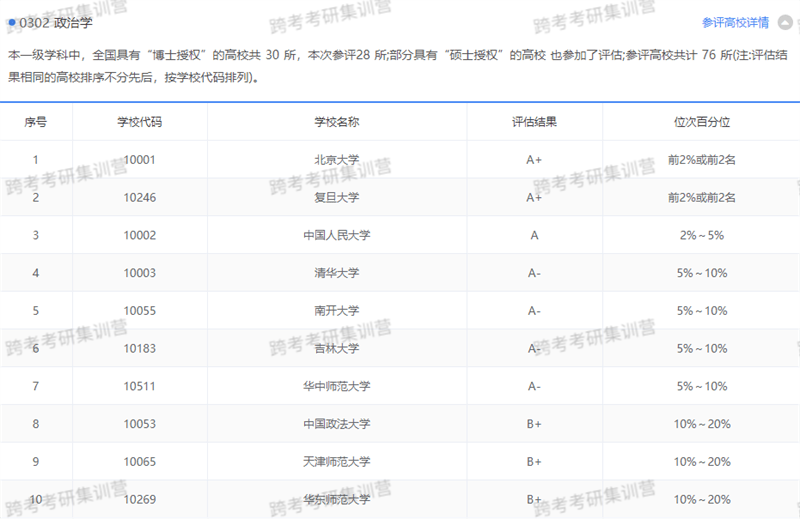Click the 序号 column header
The height and width of the screenshot is (519, 800).
(36, 122)
